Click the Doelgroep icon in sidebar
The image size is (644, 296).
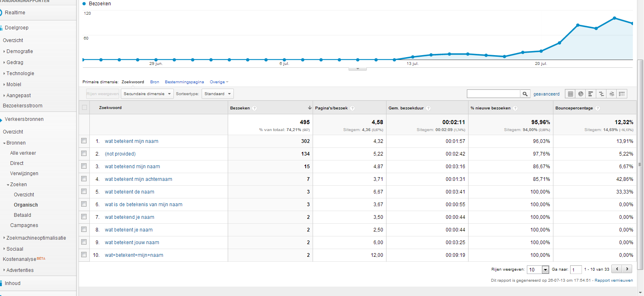point(1,28)
